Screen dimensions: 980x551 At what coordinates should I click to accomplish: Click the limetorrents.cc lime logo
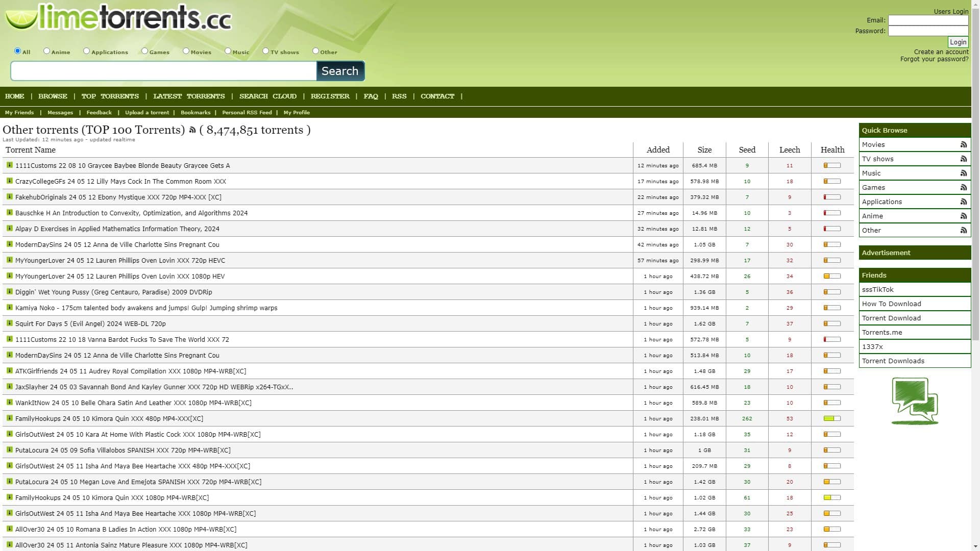pos(118,17)
